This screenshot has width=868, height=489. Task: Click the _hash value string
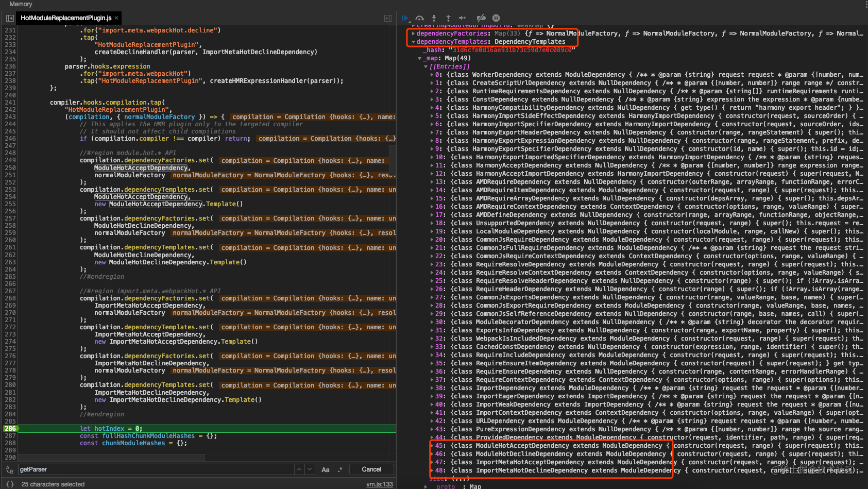point(512,50)
